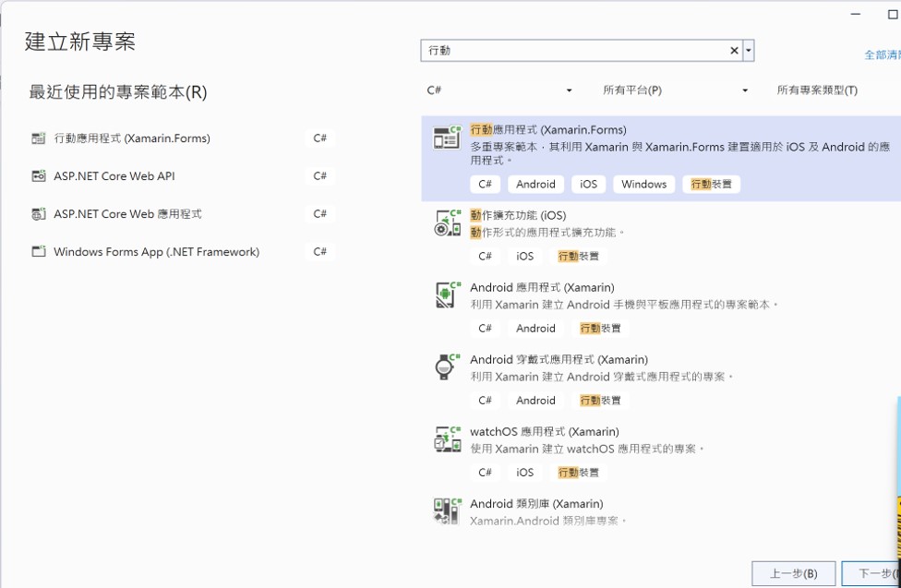
Task: Select the Android 應用程式 (Xamarin) template title
Action: coord(542,287)
